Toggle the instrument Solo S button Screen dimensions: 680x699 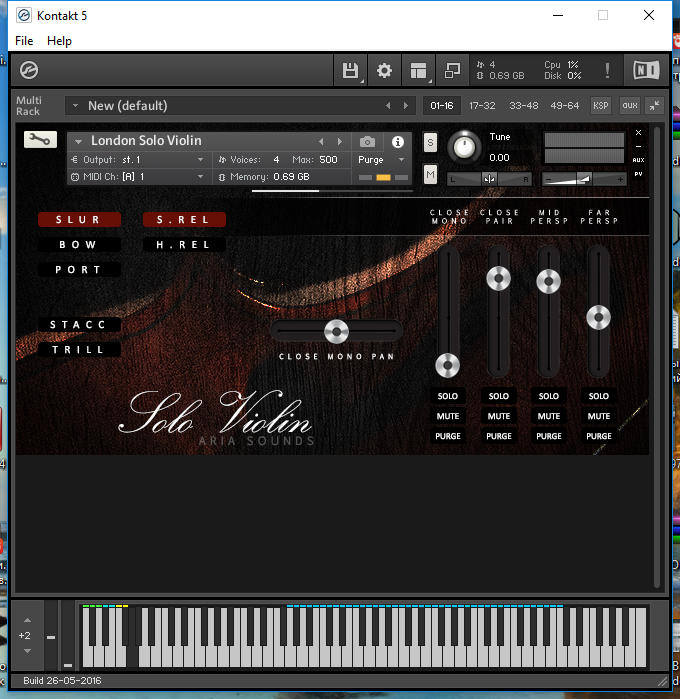430,142
